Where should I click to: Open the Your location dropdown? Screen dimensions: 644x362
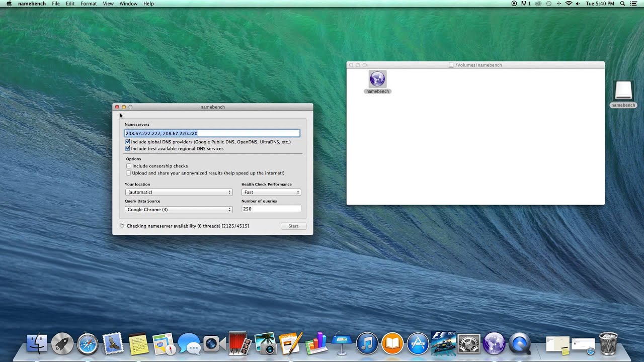[x=179, y=192]
